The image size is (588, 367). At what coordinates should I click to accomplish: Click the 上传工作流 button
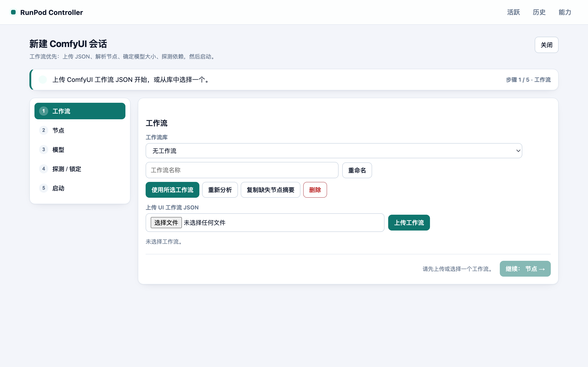point(409,222)
